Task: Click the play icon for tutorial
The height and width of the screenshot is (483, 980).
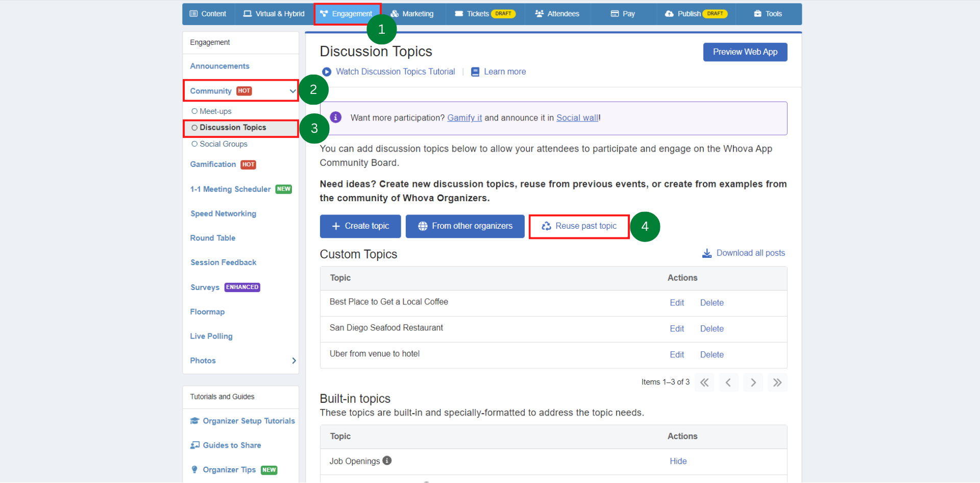Action: pos(327,72)
